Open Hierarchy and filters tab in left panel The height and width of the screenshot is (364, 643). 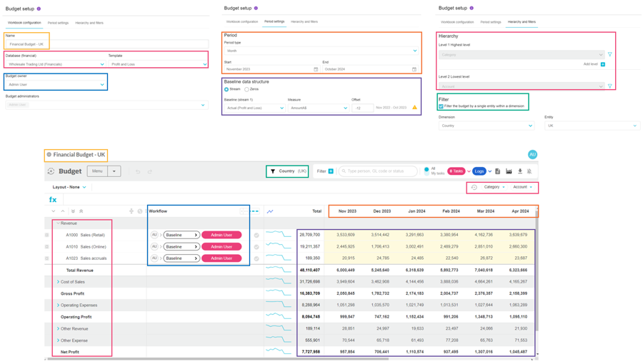click(x=89, y=23)
